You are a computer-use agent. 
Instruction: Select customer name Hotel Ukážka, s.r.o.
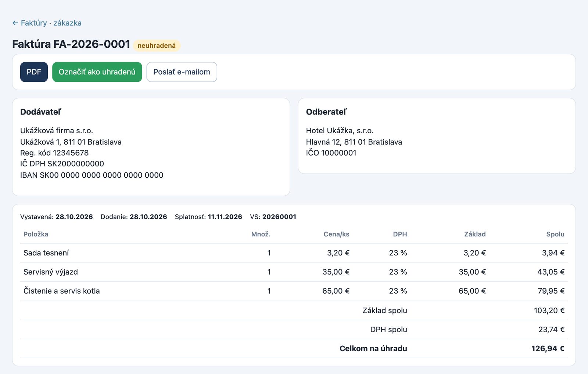(340, 131)
